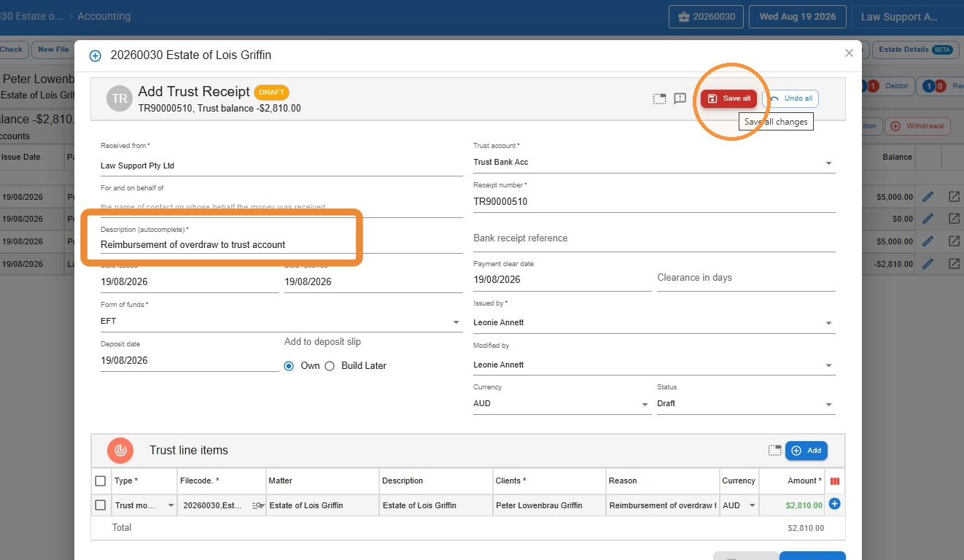This screenshot has height=560, width=964.
Task: Click Accounting in the breadcrumb
Action: [104, 16]
